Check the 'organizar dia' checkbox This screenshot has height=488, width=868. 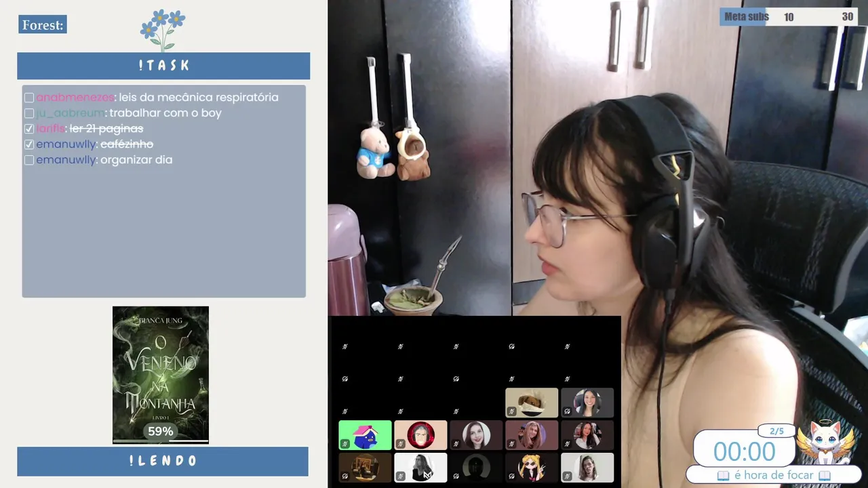click(x=29, y=160)
